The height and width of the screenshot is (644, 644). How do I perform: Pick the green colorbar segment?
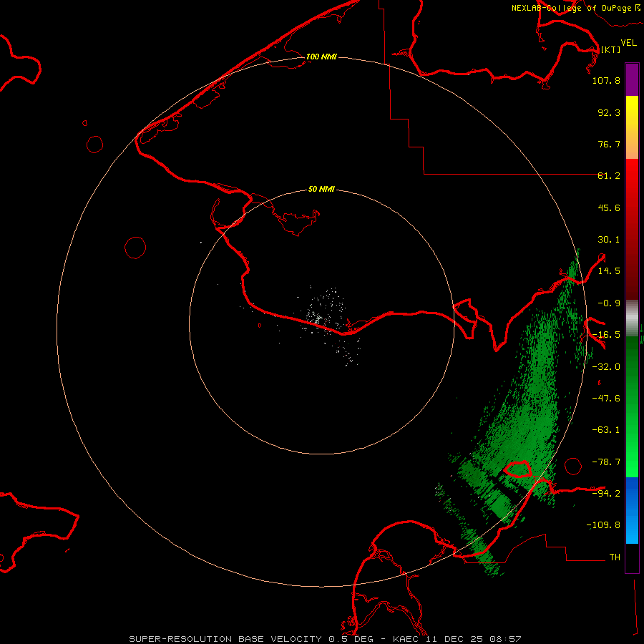click(x=632, y=406)
